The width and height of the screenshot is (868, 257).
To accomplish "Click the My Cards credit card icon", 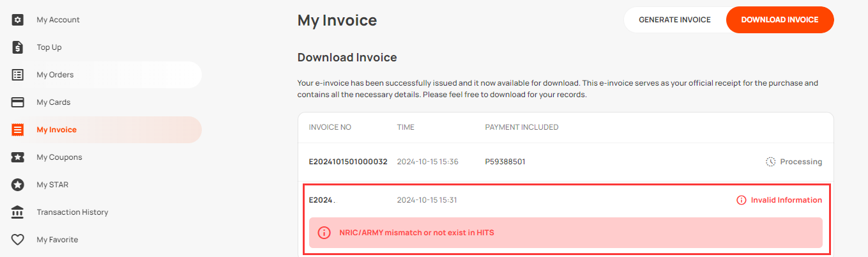I will pyautogui.click(x=18, y=102).
